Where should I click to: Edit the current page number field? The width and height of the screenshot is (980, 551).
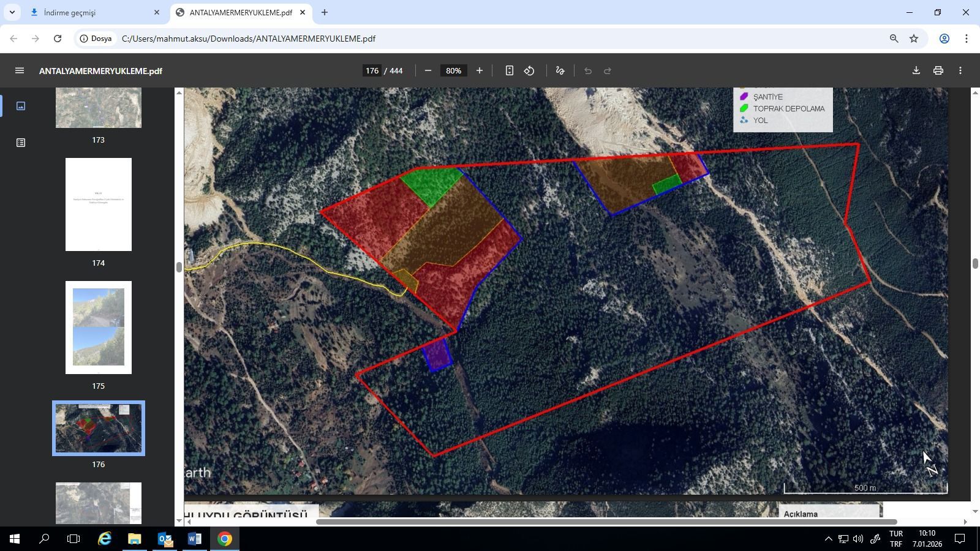point(372,71)
